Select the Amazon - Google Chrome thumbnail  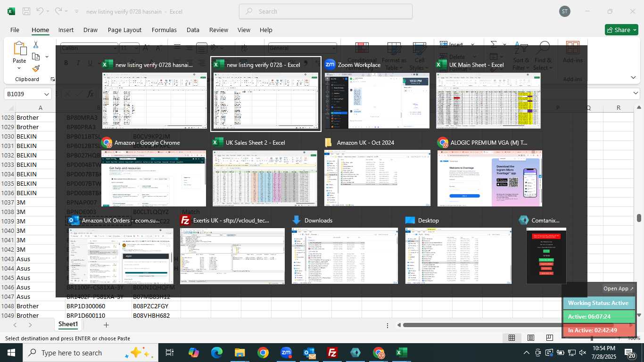click(154, 172)
